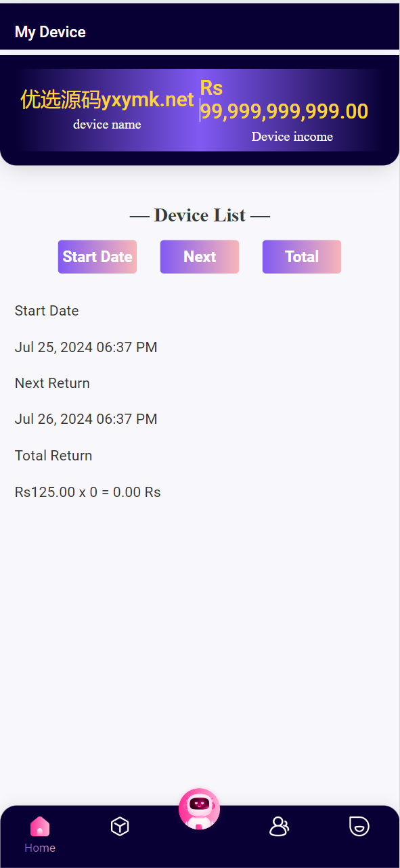Click the Device List heading
400x868 pixels.
[200, 215]
